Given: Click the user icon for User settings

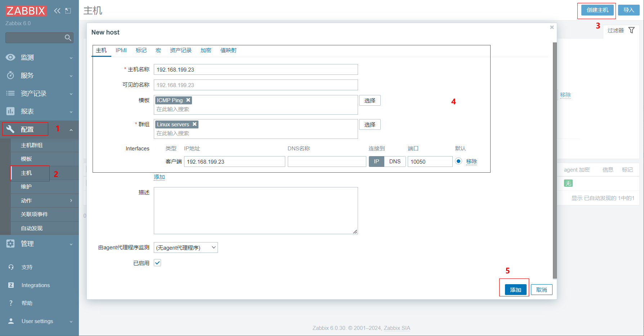Looking at the screenshot, I should pyautogui.click(x=11, y=321).
